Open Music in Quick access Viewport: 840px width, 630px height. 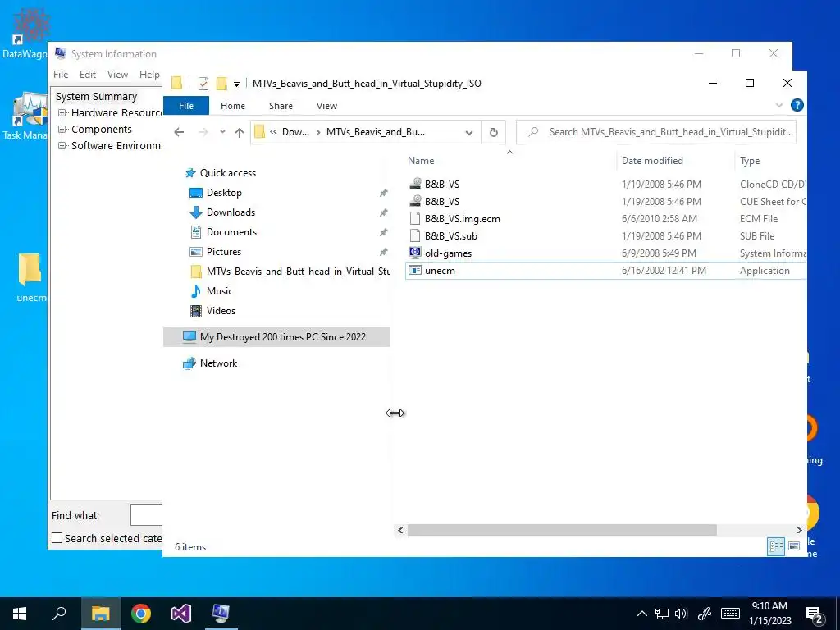pyautogui.click(x=219, y=291)
